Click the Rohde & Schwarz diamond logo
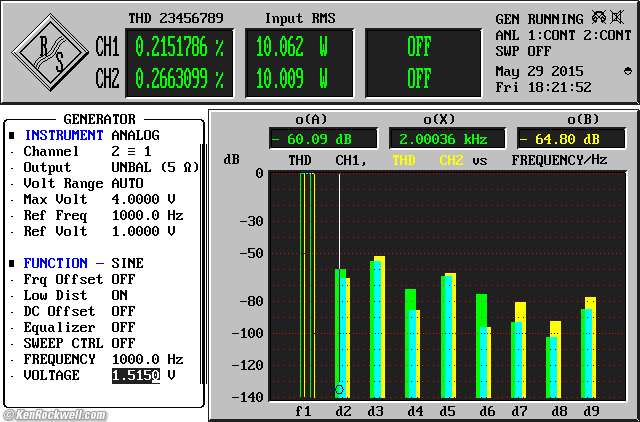 (x=50, y=52)
